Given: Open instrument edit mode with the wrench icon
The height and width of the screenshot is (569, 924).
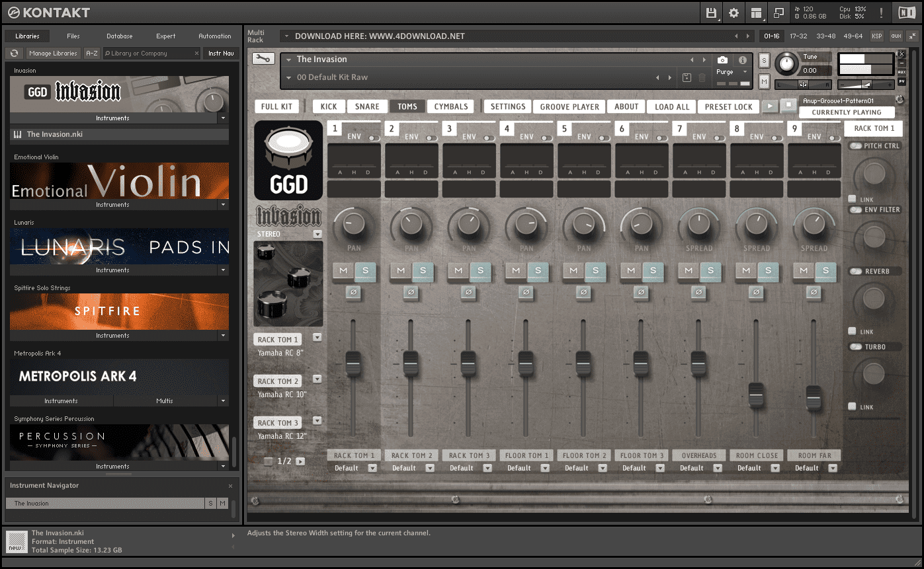Looking at the screenshot, I should coord(263,59).
